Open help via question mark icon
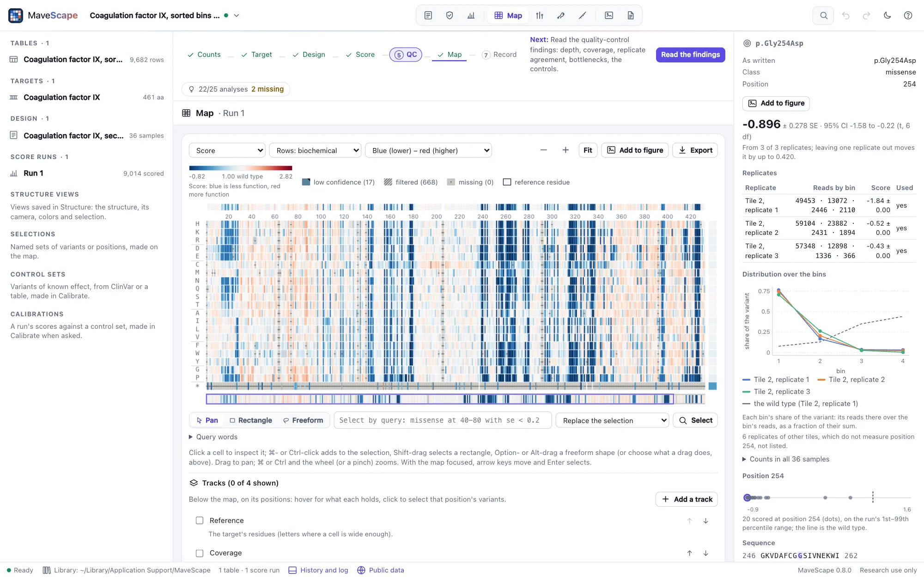The width and height of the screenshot is (924, 578). [x=908, y=16]
